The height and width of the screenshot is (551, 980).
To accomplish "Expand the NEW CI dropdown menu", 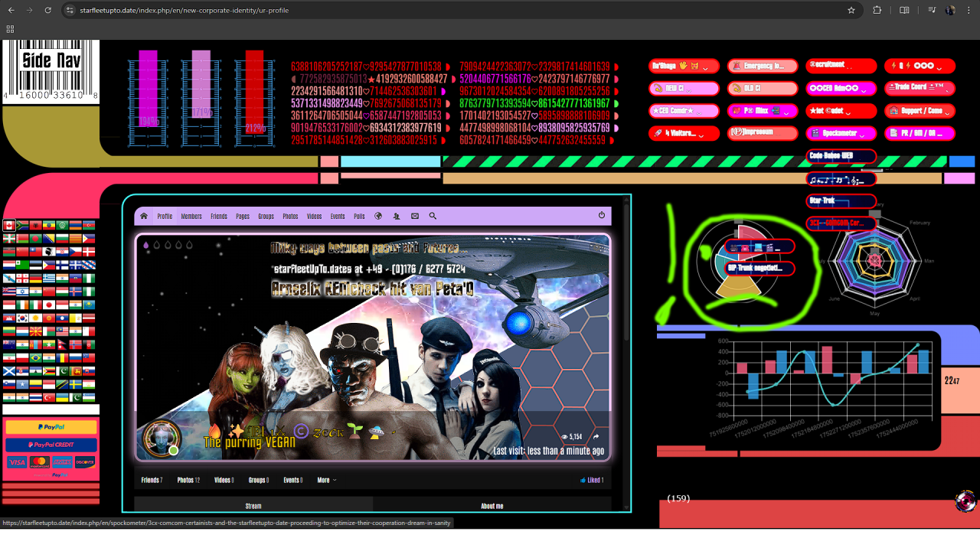I will (684, 89).
